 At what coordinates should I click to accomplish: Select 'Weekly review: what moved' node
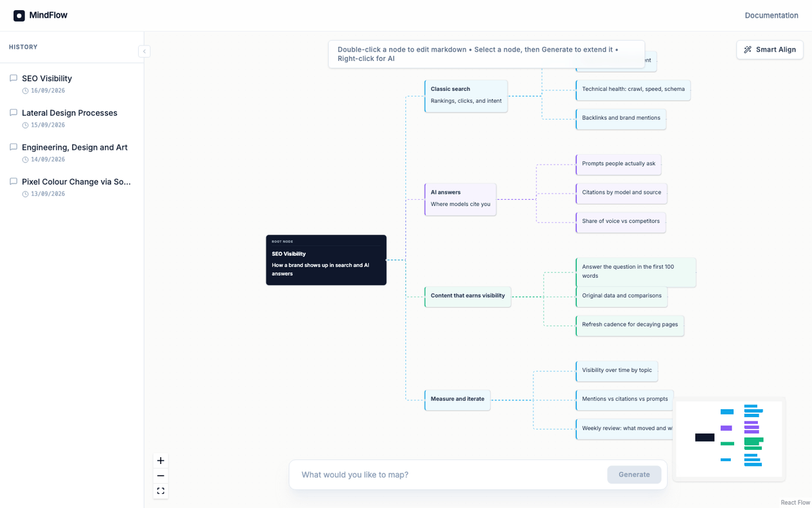click(x=625, y=429)
